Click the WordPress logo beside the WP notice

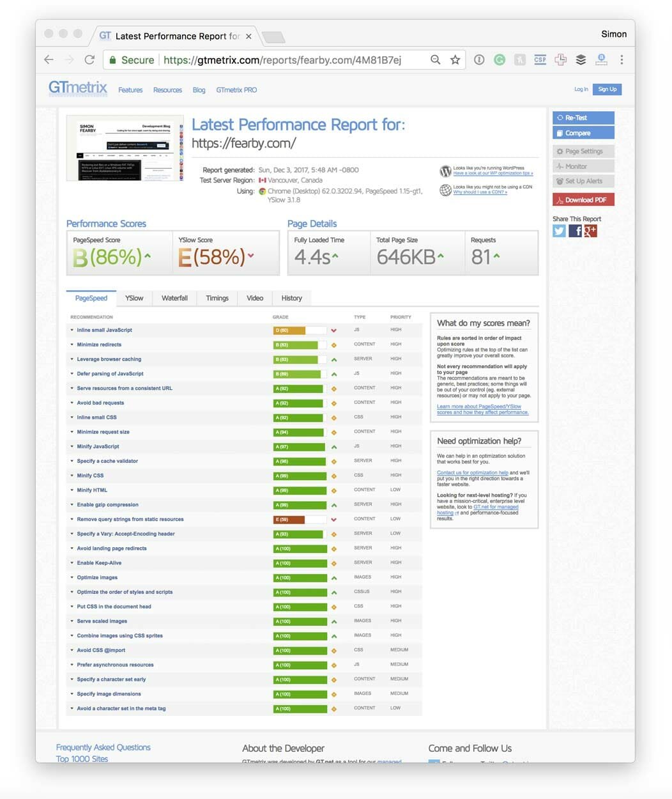pyautogui.click(x=445, y=171)
